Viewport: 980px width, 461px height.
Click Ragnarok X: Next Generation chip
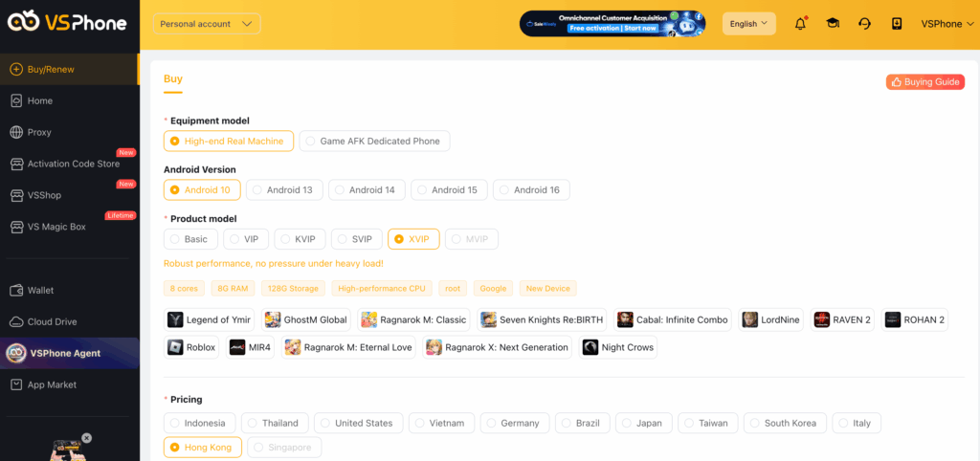498,347
